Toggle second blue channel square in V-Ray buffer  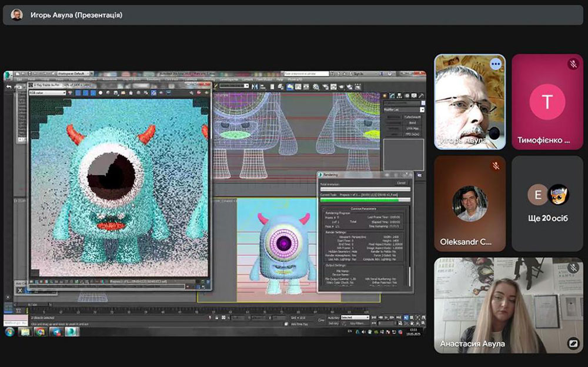[85, 93]
